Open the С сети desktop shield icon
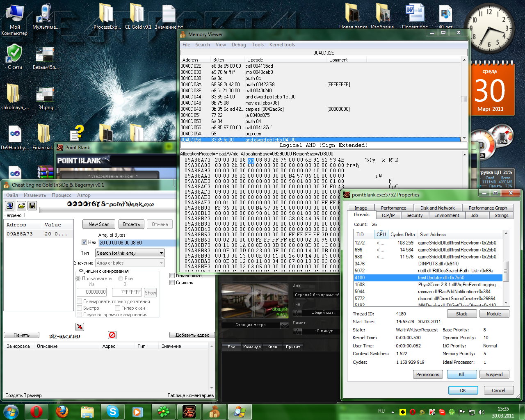This screenshot has height=420, width=525. [x=15, y=57]
